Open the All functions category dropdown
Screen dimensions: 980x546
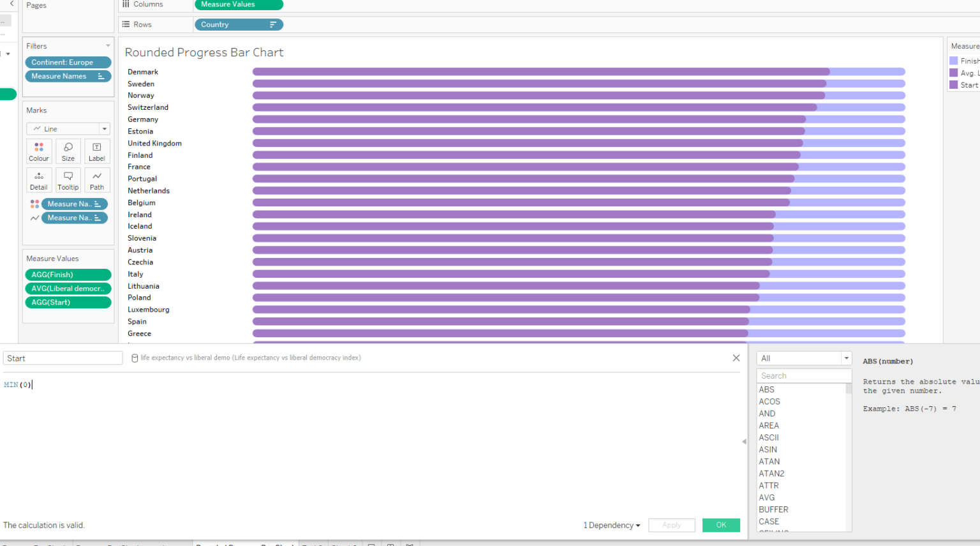[803, 358]
